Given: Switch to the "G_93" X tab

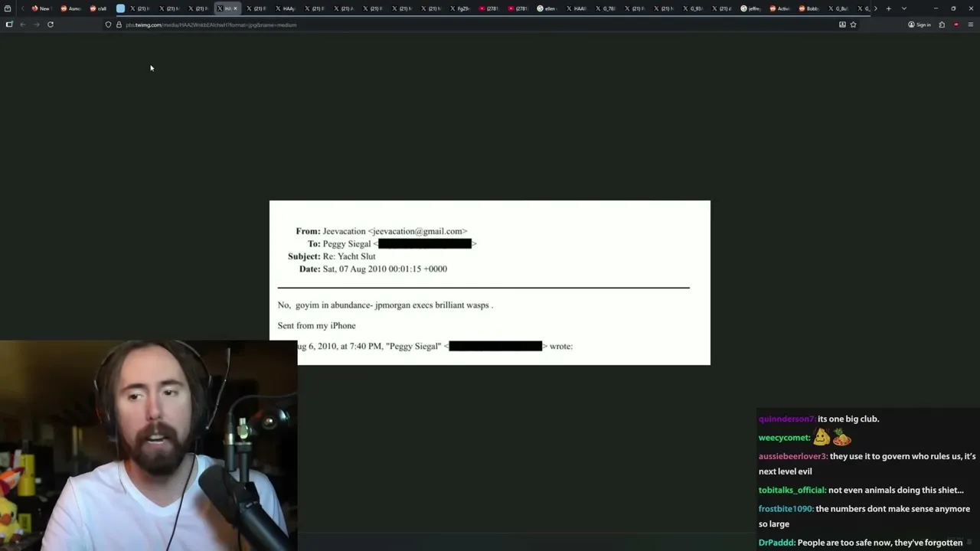Looking at the screenshot, I should click(691, 8).
